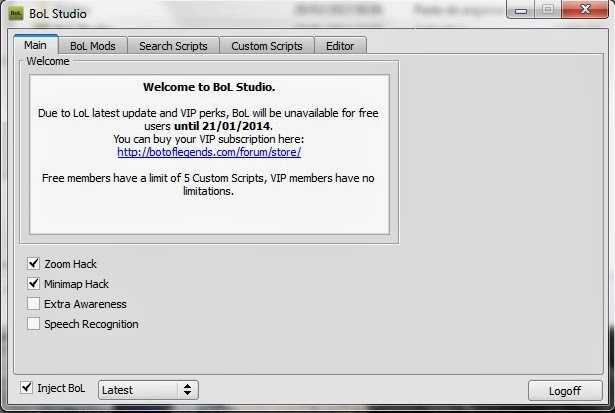Close the BoL Studio window
This screenshot has height=413, width=615.
click(x=585, y=9)
